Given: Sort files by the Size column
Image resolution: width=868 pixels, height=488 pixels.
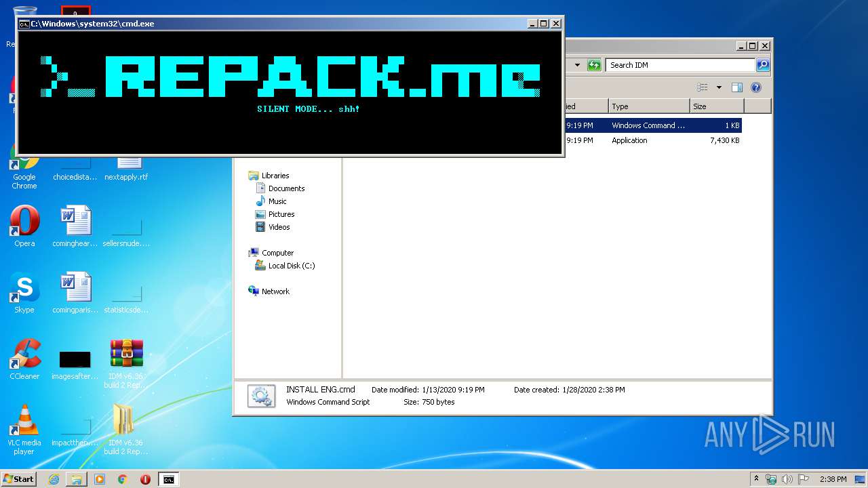Looking at the screenshot, I should coord(717,106).
